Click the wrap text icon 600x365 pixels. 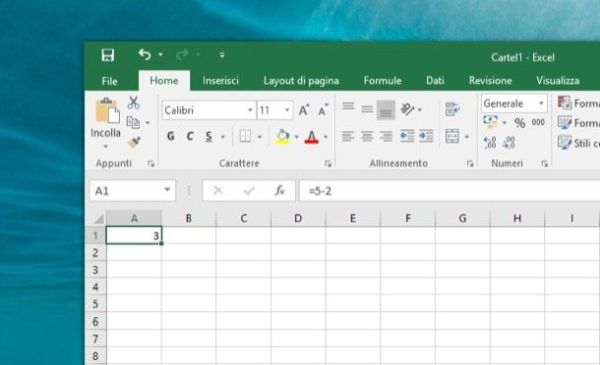[452, 109]
